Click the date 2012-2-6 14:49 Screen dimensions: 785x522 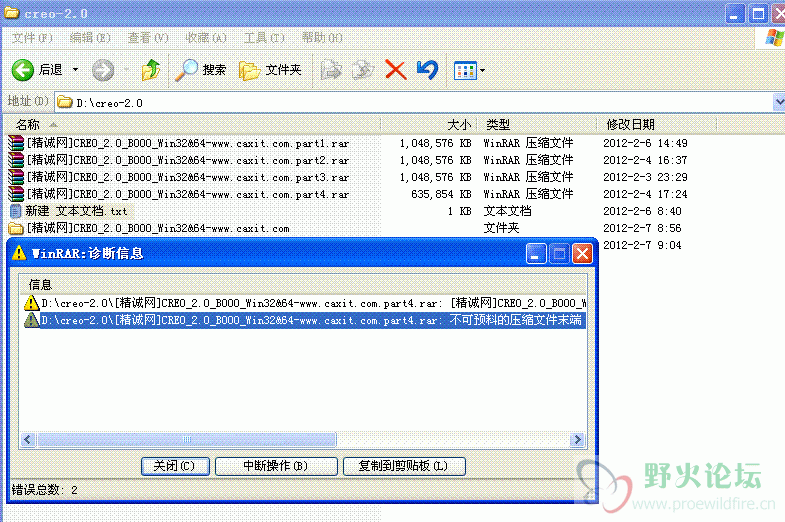point(645,143)
